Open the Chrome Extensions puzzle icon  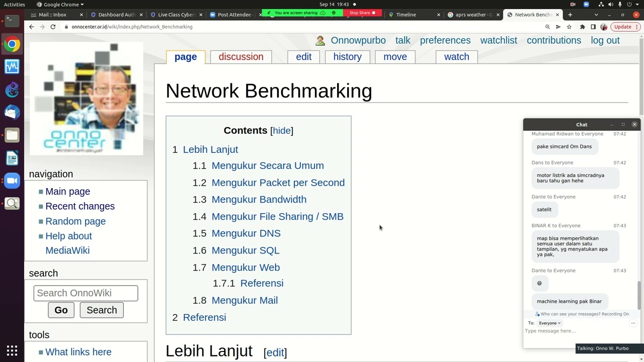tap(583, 27)
